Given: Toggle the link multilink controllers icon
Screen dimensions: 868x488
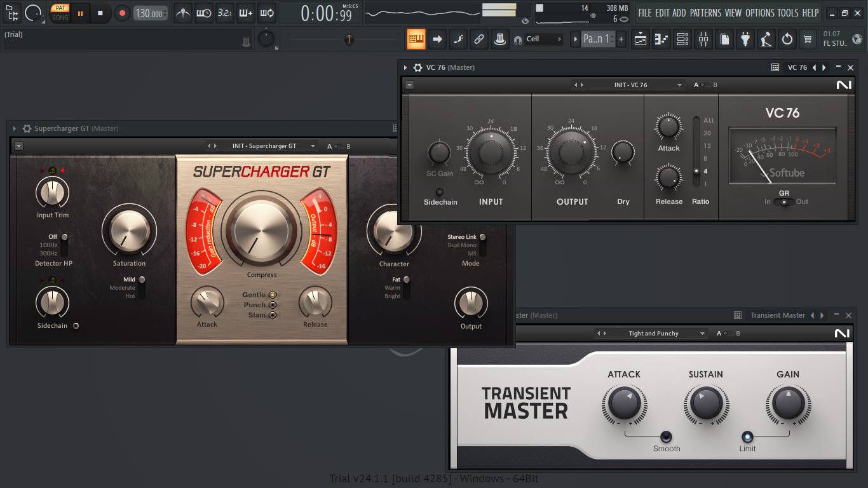Looking at the screenshot, I should point(479,39).
